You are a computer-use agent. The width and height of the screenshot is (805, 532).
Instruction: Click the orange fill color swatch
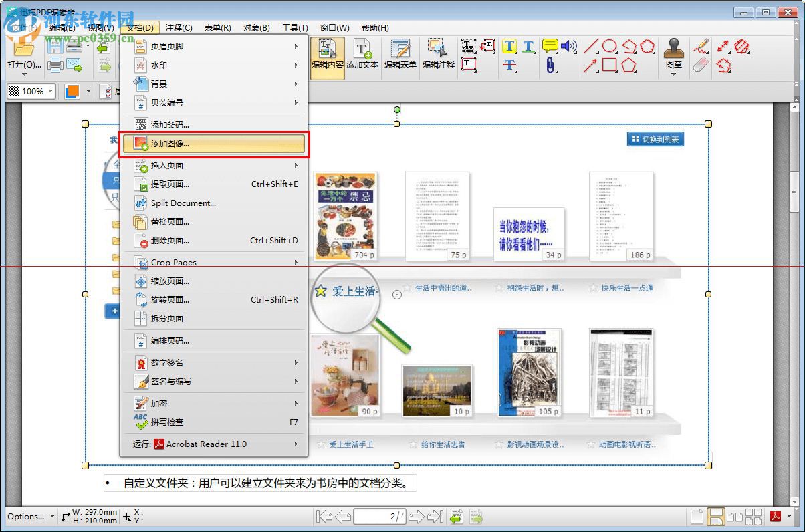pyautogui.click(x=72, y=91)
